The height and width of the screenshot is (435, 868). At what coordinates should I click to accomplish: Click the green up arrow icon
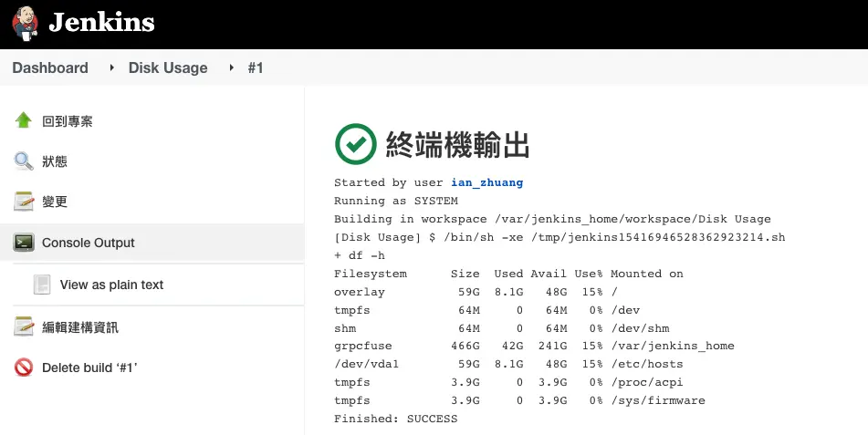(x=23, y=120)
